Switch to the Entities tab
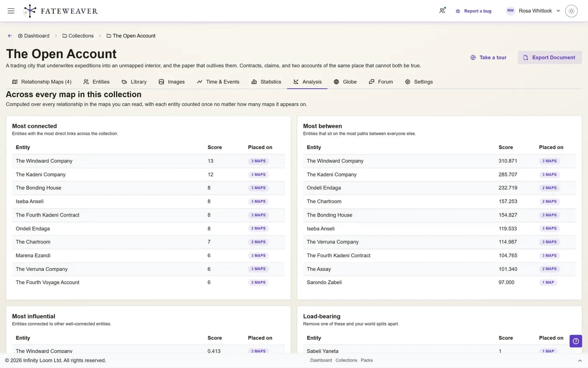This screenshot has height=368, width=588. click(x=97, y=82)
